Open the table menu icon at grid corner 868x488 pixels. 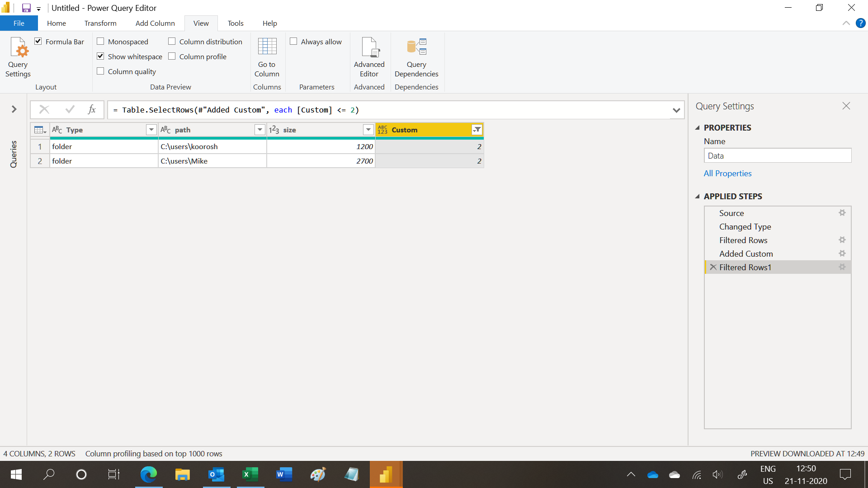pos(40,130)
